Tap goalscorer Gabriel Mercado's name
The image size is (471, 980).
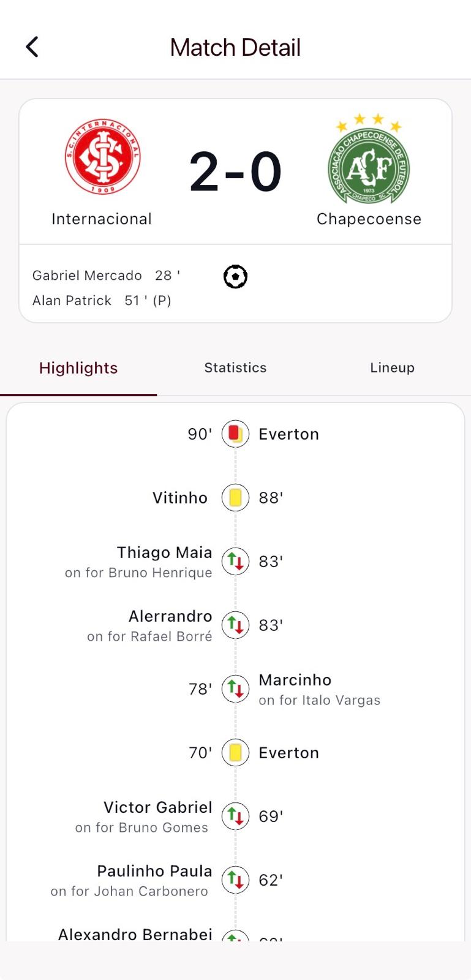click(x=87, y=276)
